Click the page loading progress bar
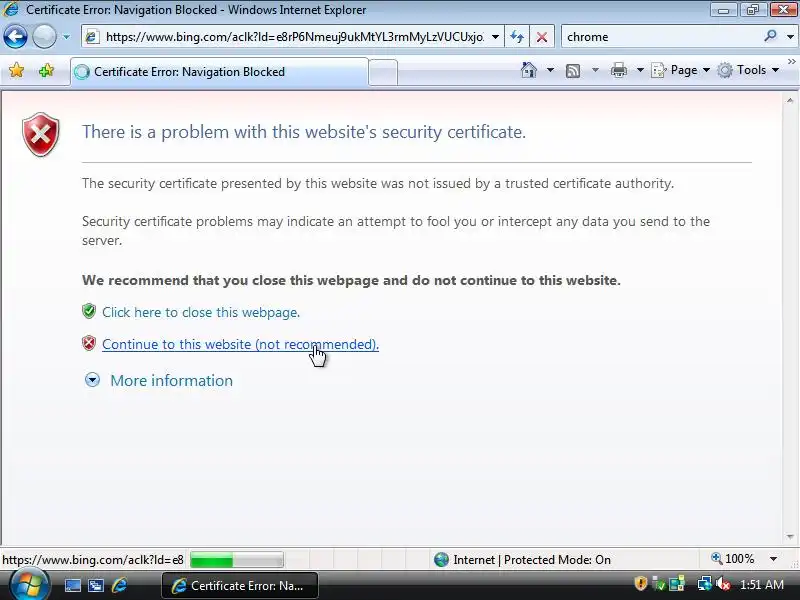800x600 pixels. click(x=237, y=560)
